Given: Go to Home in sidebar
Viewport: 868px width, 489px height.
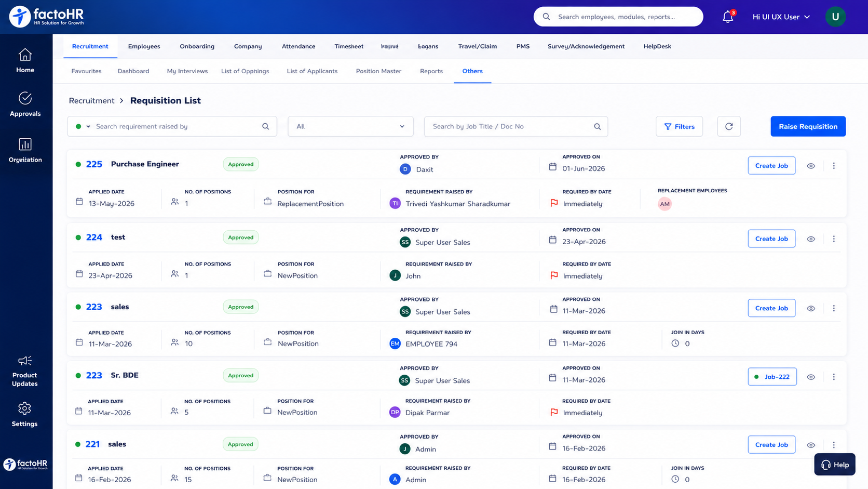Looking at the screenshot, I should 25,61.
